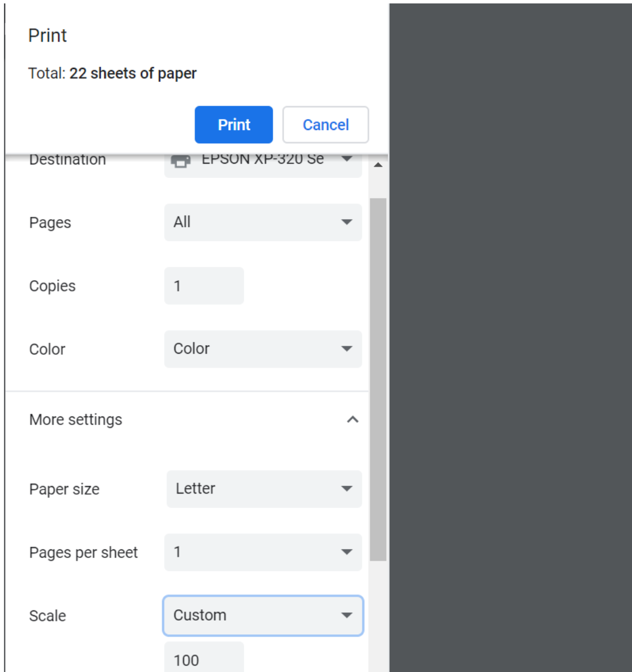The image size is (632, 672).
Task: Open the Pages dropdown set to All
Action: (x=263, y=222)
